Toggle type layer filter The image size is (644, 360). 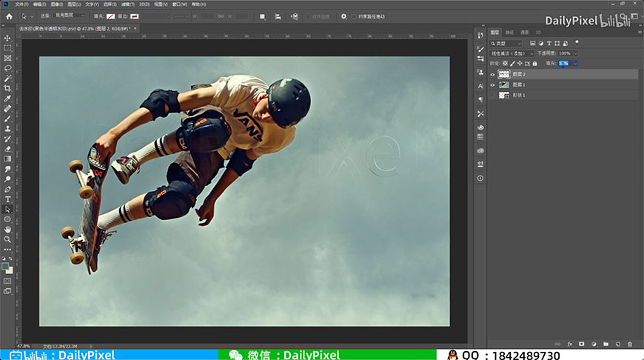point(549,43)
